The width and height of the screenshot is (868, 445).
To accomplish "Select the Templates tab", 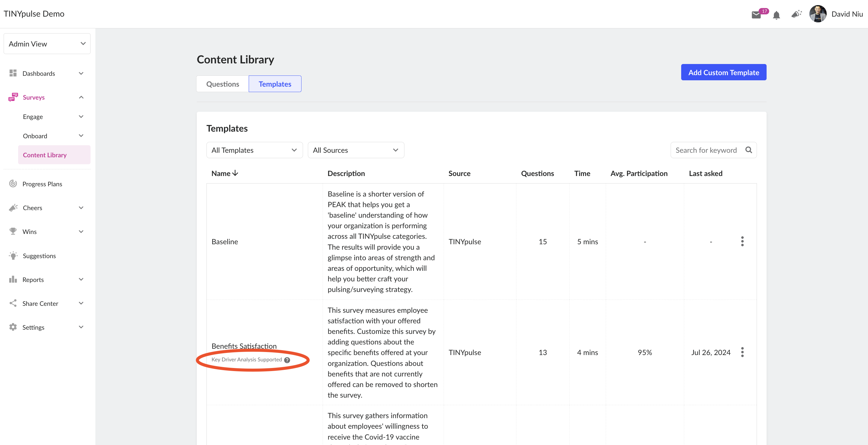I will coord(275,84).
